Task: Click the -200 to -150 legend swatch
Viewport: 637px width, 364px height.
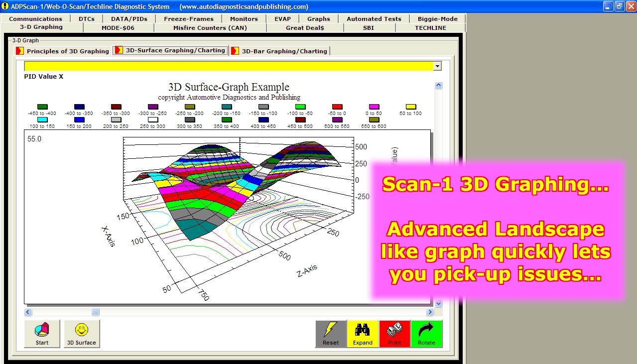Action: click(227, 107)
